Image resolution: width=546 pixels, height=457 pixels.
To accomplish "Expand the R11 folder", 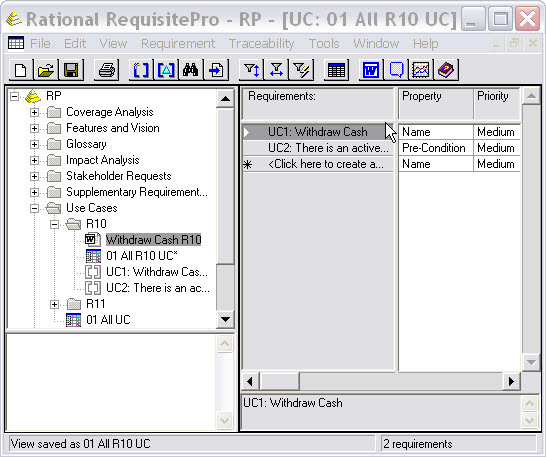I will tap(54, 304).
